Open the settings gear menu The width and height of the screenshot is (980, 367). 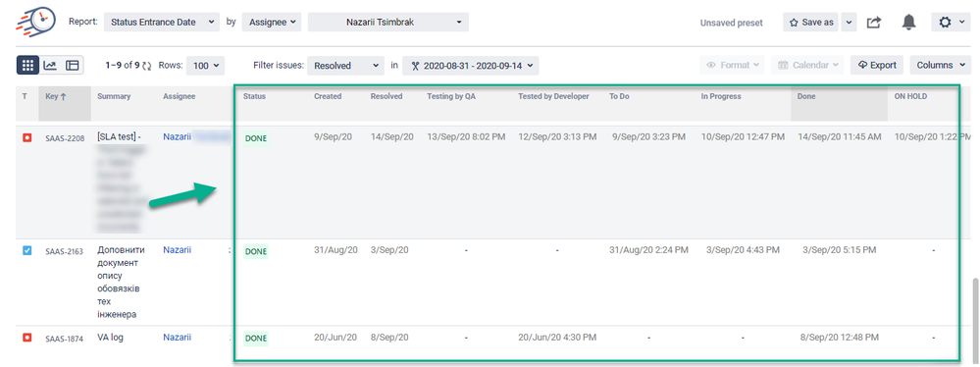pyautogui.click(x=952, y=22)
